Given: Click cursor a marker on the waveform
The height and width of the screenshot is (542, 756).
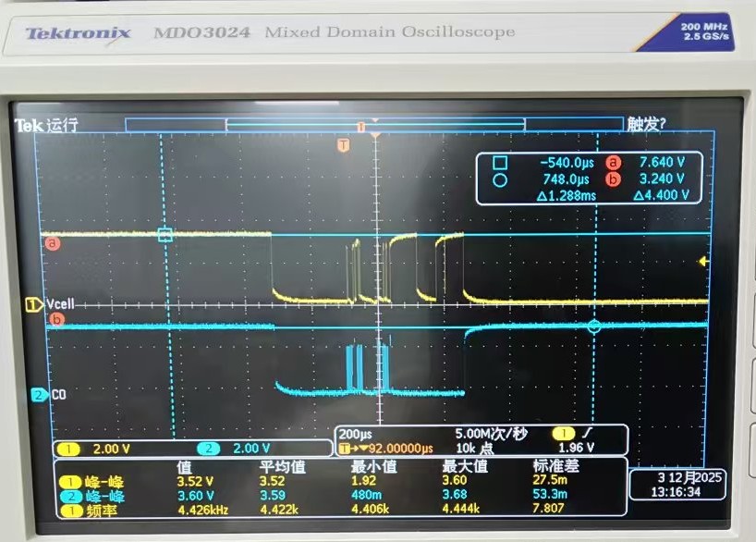Looking at the screenshot, I should point(53,242).
